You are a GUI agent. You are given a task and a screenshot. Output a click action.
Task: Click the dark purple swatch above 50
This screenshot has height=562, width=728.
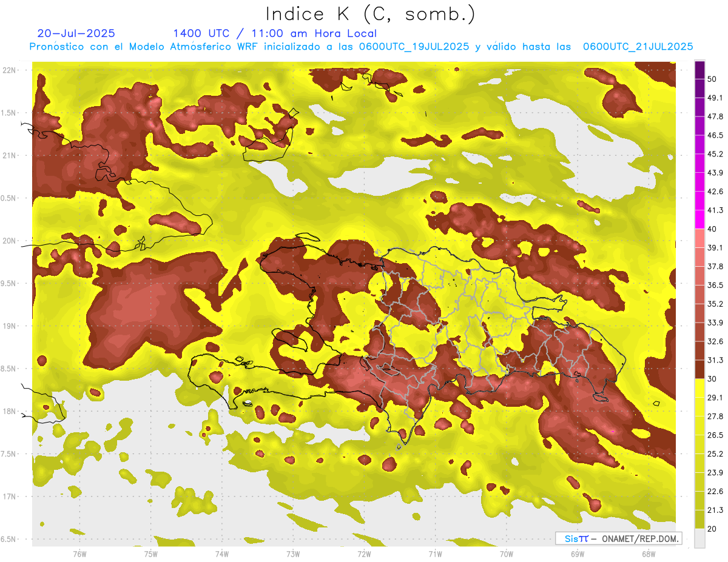[x=699, y=70]
